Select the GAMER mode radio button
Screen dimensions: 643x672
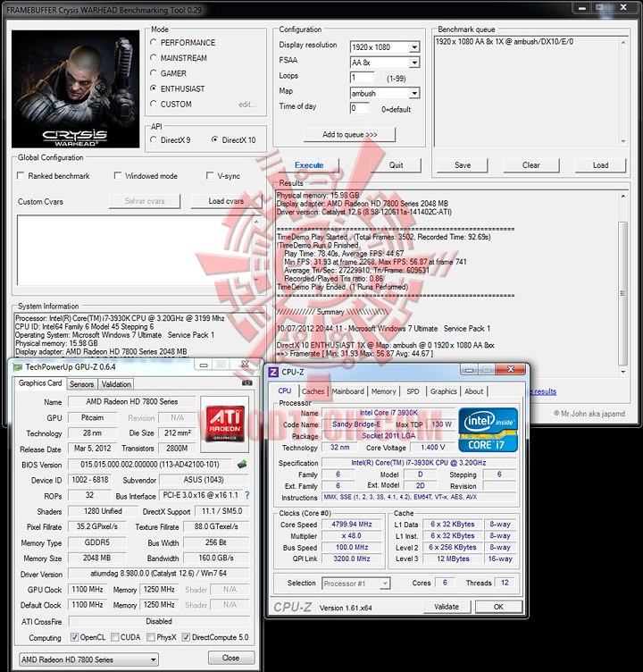[154, 73]
